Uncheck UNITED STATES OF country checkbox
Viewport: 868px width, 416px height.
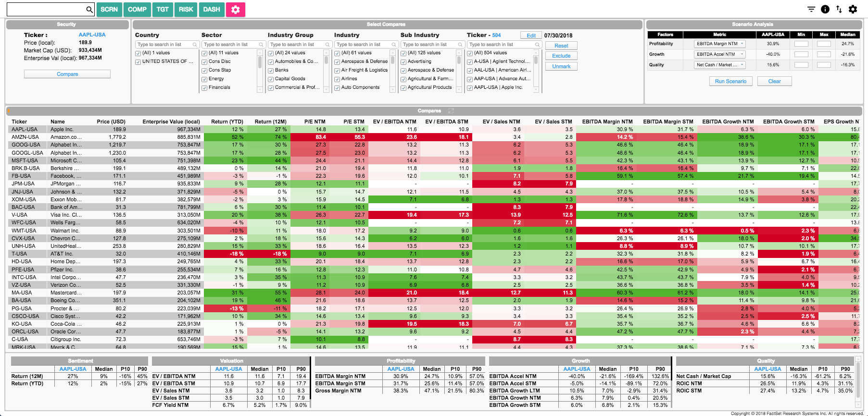(138, 62)
